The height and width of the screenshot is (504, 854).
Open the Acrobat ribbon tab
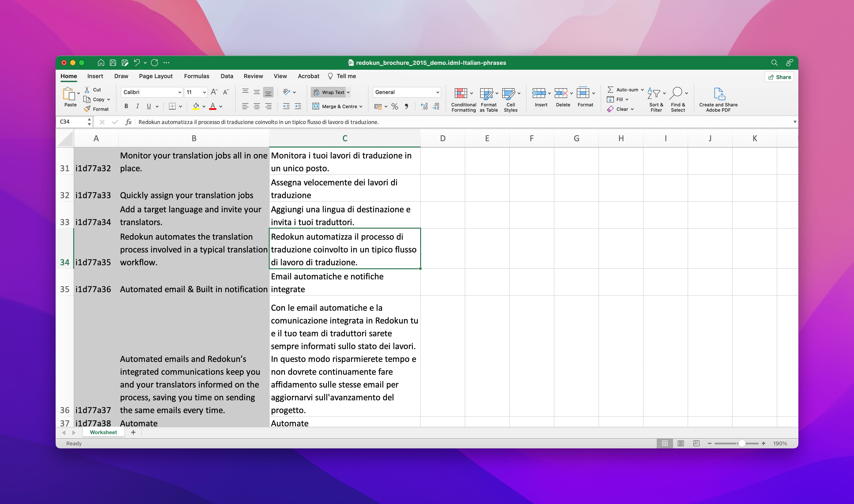click(308, 76)
